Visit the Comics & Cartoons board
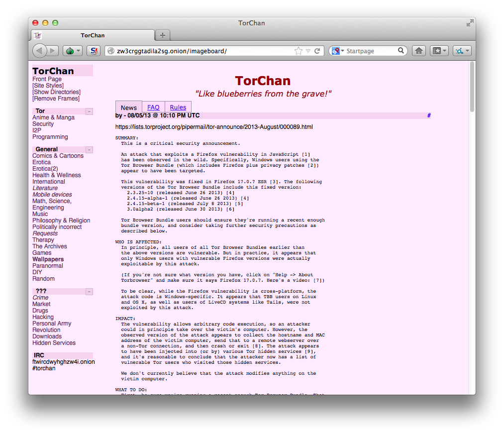This screenshot has width=504, height=434. (58, 156)
